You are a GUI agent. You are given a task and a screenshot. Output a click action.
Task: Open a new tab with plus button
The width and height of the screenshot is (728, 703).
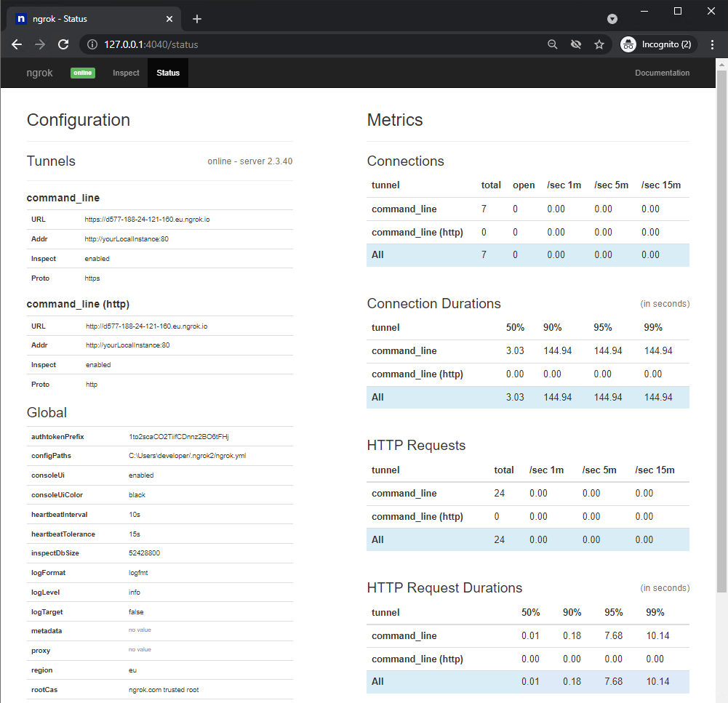196,19
